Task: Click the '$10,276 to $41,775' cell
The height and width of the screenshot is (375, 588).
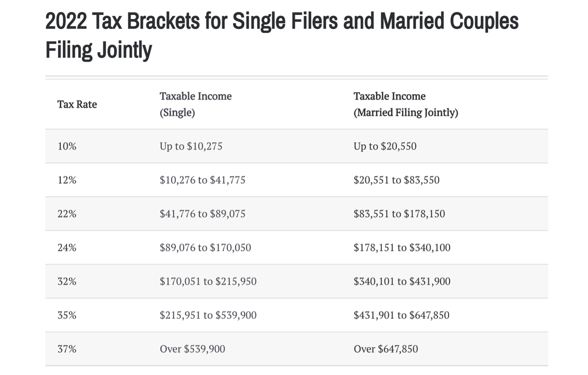Action: pos(202,180)
